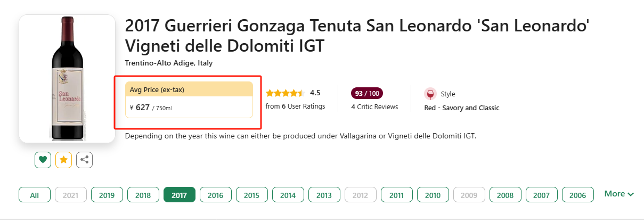Expand the More vintages dropdown
This screenshot has width=644, height=222.
(x=619, y=194)
